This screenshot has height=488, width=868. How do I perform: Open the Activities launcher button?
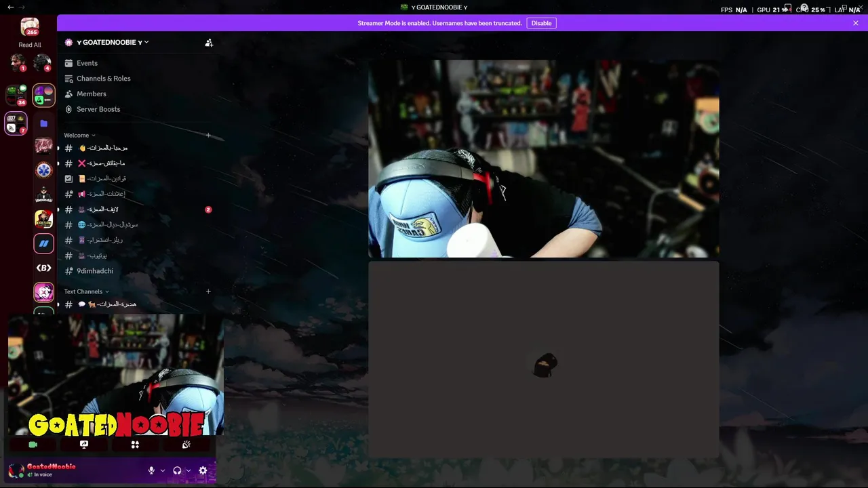click(x=135, y=445)
